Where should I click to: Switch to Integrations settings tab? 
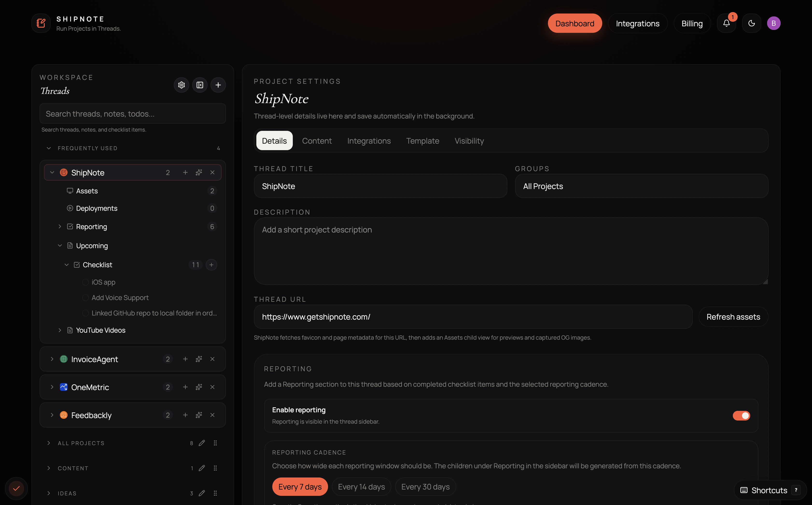tap(369, 140)
